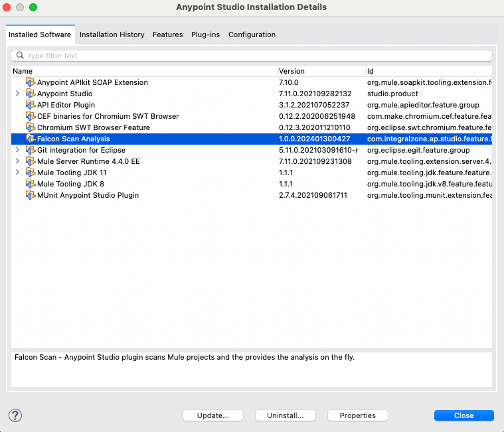Viewport: 504px width, 432px height.
Task: Click the Falcon Scan Analysis feature icon
Action: [31, 139]
